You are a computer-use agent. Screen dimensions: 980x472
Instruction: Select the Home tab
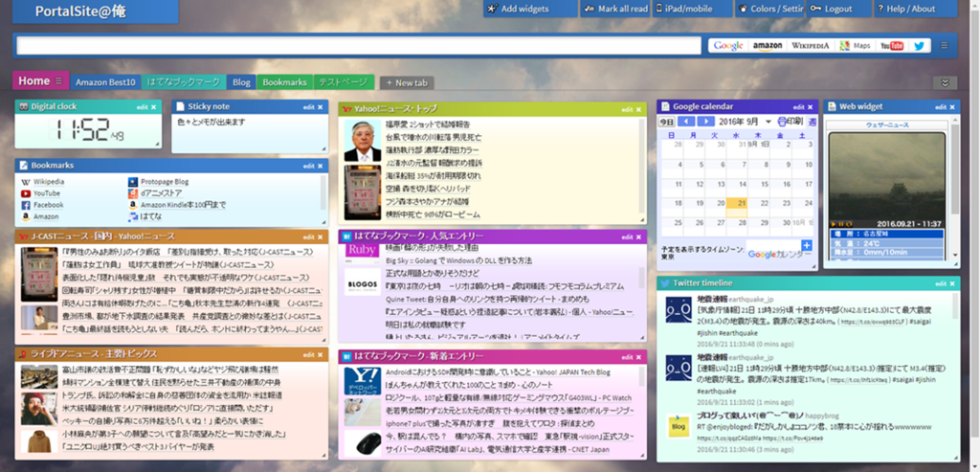click(x=33, y=80)
